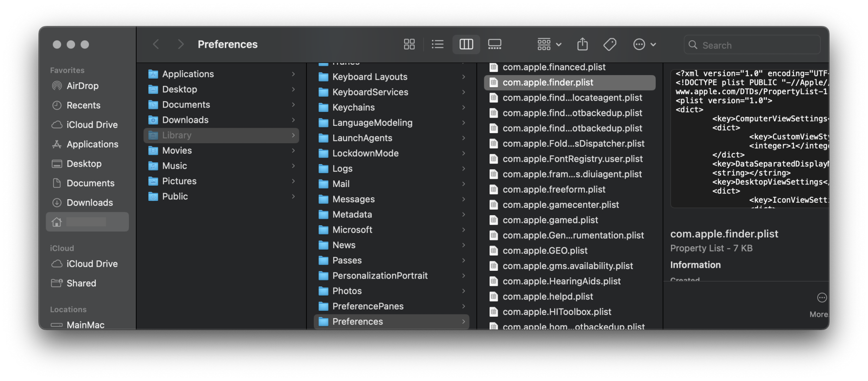Click the Share toolbar icon

582,44
